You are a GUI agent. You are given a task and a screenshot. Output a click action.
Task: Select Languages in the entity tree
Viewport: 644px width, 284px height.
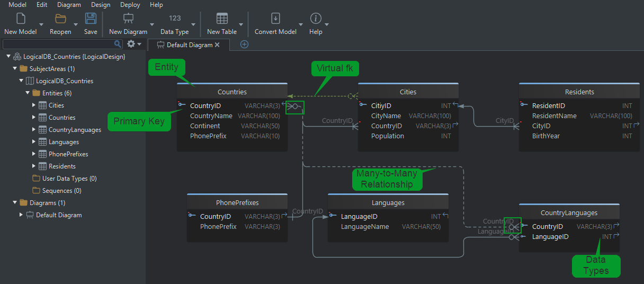click(64, 141)
